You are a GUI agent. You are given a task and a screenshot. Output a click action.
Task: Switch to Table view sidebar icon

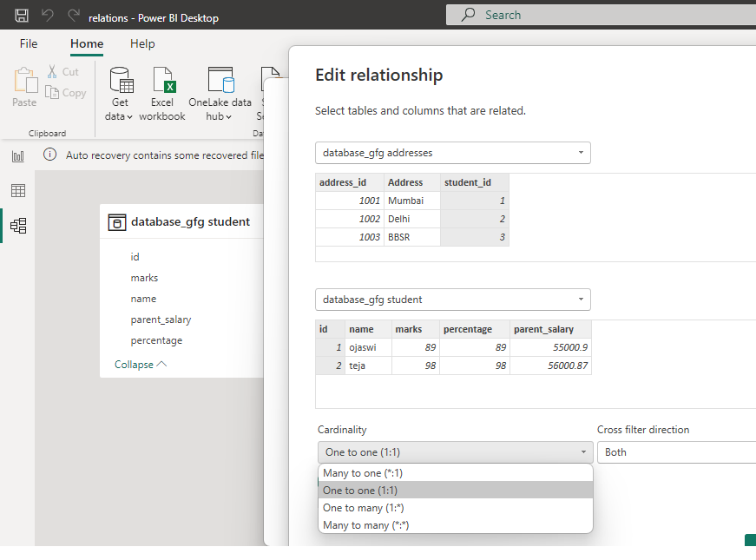[x=18, y=190]
